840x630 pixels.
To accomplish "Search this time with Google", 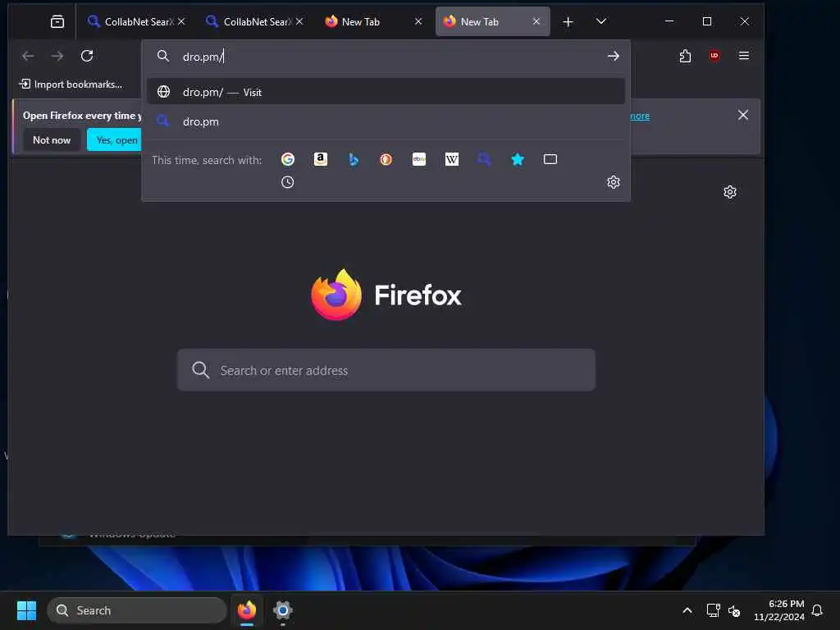I will point(288,159).
